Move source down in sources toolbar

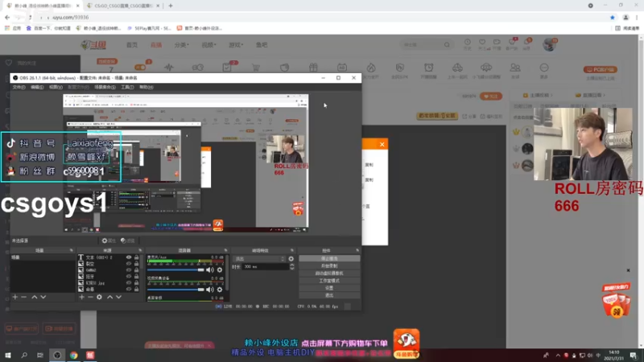[118, 297]
